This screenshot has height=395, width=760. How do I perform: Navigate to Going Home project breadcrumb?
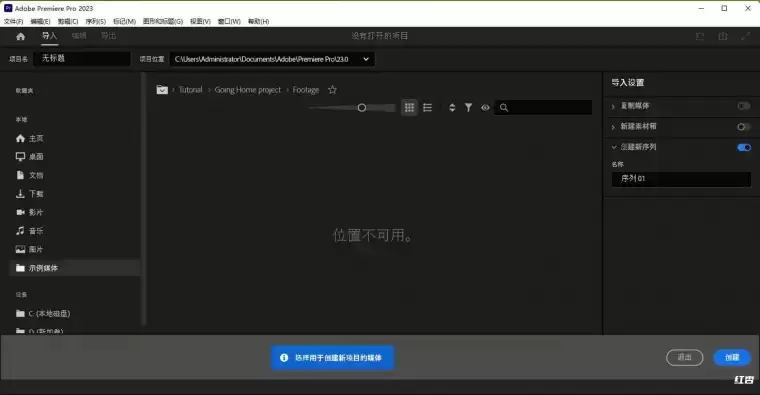tap(248, 90)
